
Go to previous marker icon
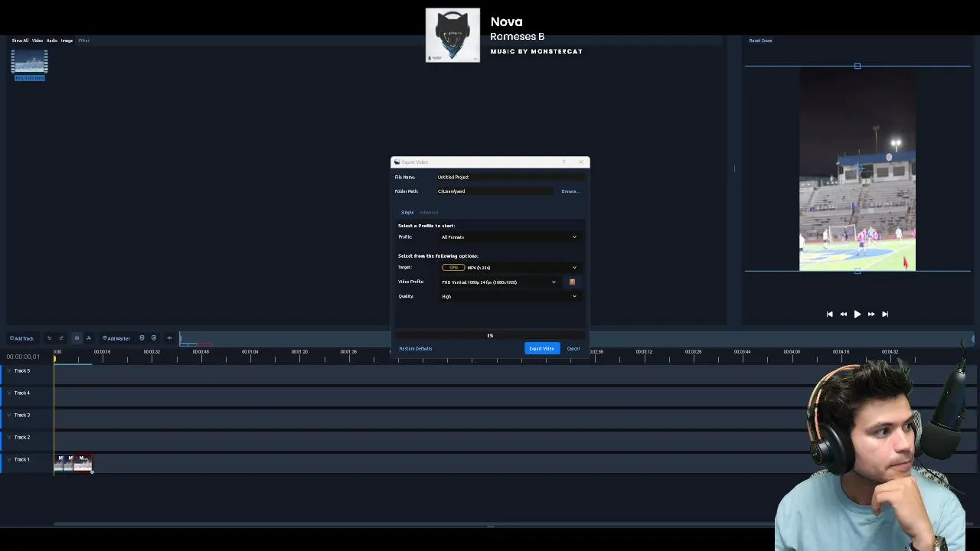click(142, 338)
